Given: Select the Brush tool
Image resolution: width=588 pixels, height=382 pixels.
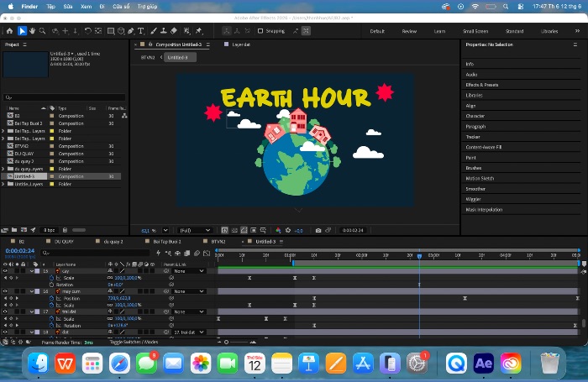Looking at the screenshot, I should 154,31.
